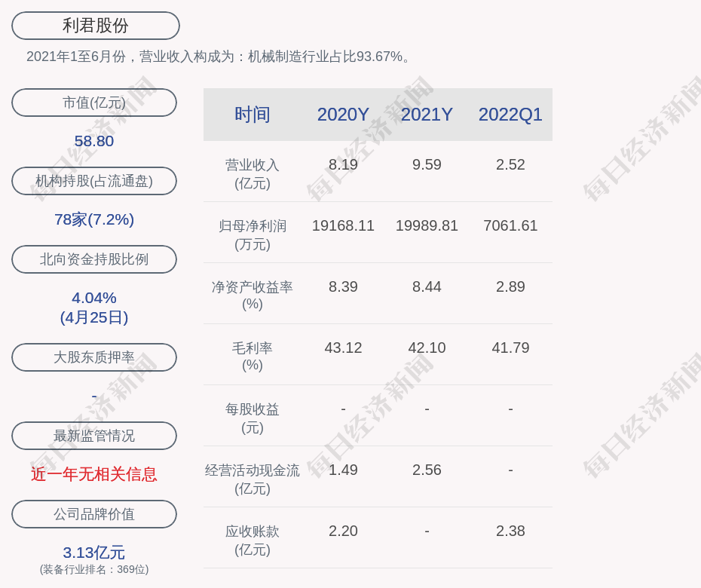
Task: Click the 归母净利润 (万元) row label
Action: (x=253, y=235)
